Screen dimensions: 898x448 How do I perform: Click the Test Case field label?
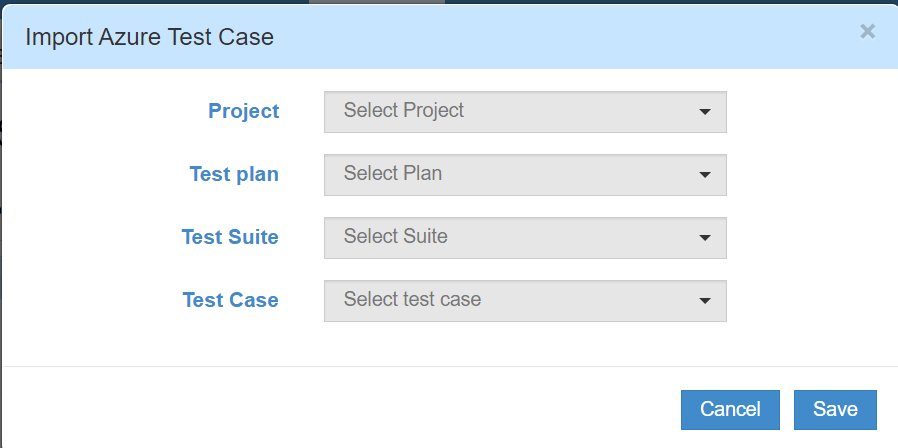pos(231,300)
